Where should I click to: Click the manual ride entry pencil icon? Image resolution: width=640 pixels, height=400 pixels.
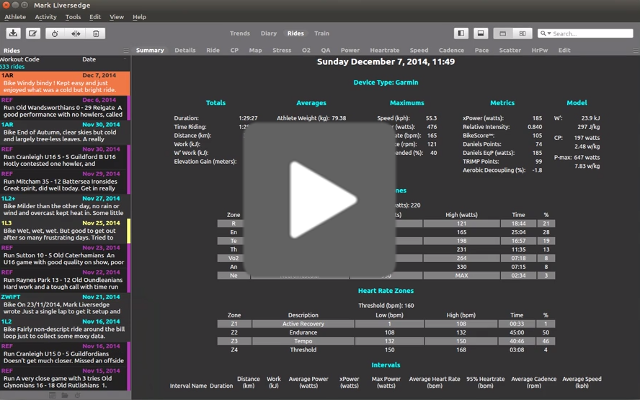click(33, 33)
